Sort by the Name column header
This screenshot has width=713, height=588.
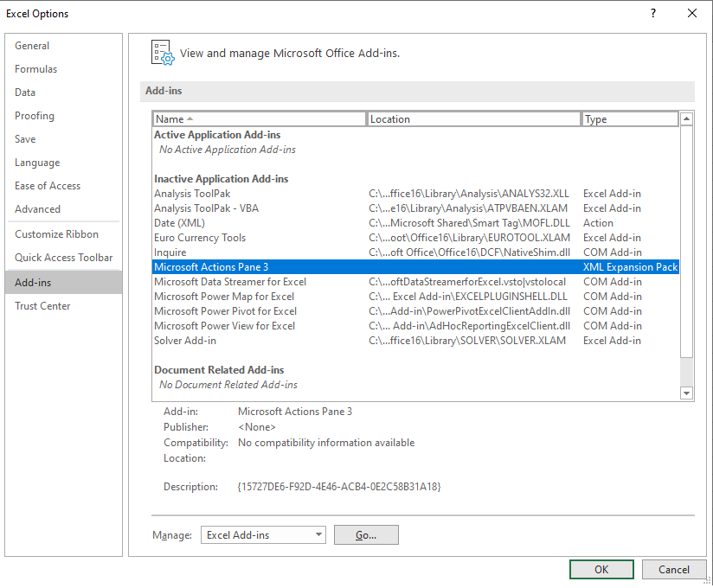coord(260,119)
